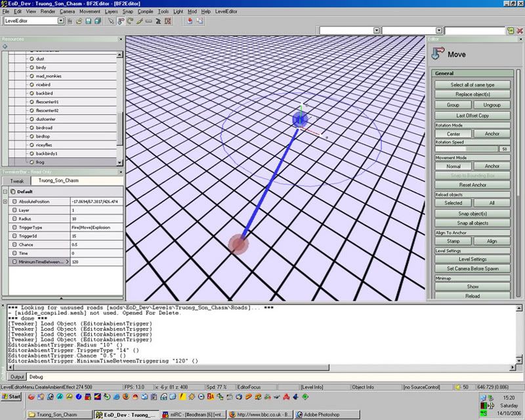Click the flat ruler-shaped toolbar icon
525x420 pixels.
(149, 21)
